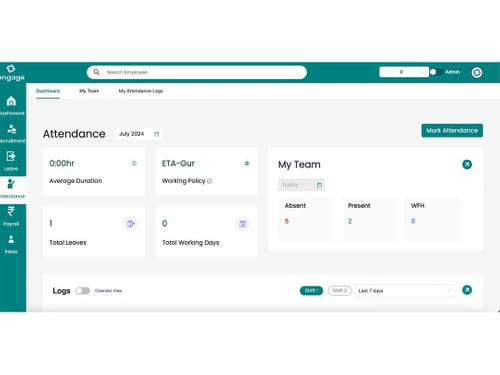This screenshot has width=500, height=375.
Task: Click the Average Duration clock icon
Action: coord(134,163)
